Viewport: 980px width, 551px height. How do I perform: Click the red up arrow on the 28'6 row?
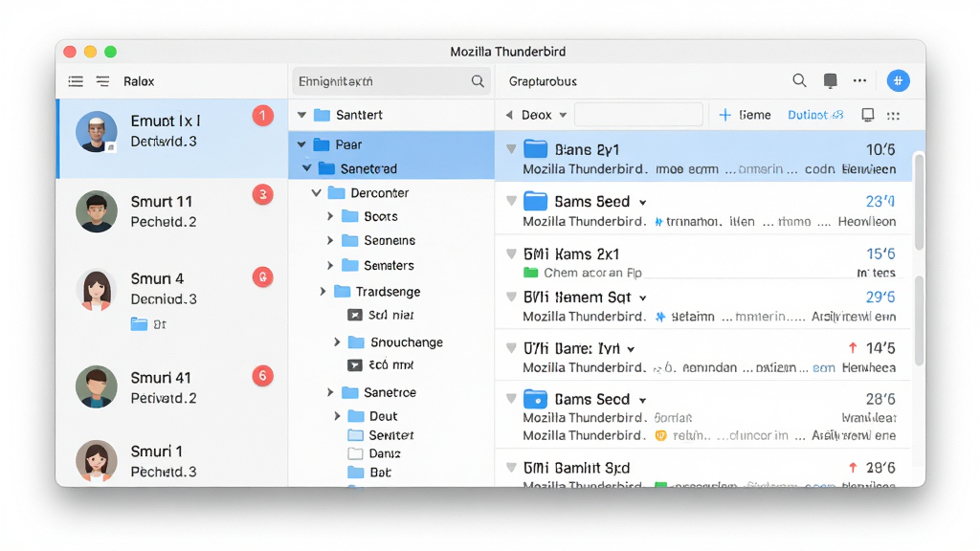[x=853, y=467]
